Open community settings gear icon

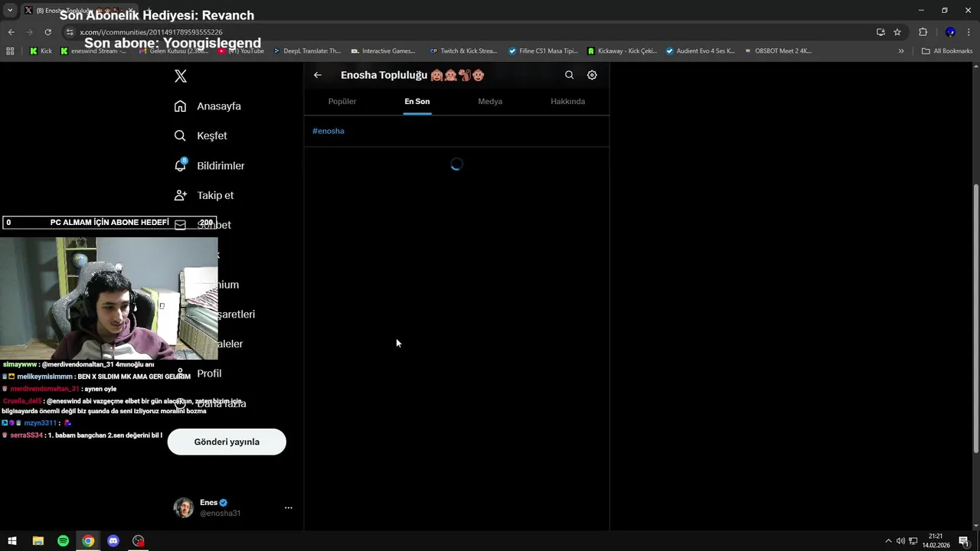pos(592,75)
